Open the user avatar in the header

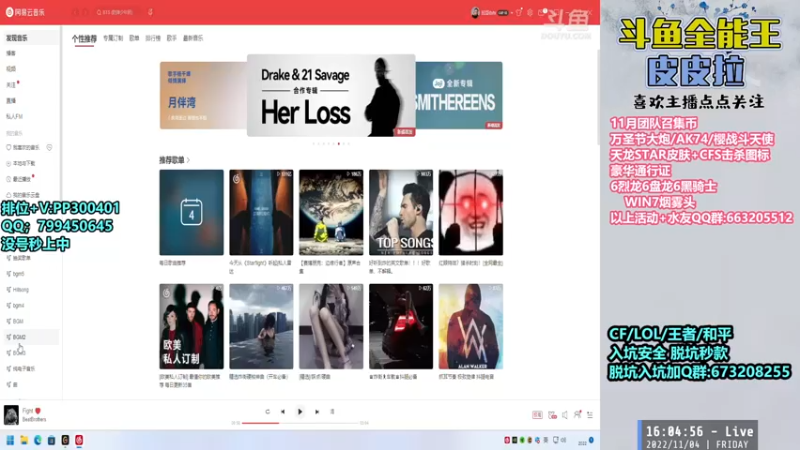(x=474, y=12)
